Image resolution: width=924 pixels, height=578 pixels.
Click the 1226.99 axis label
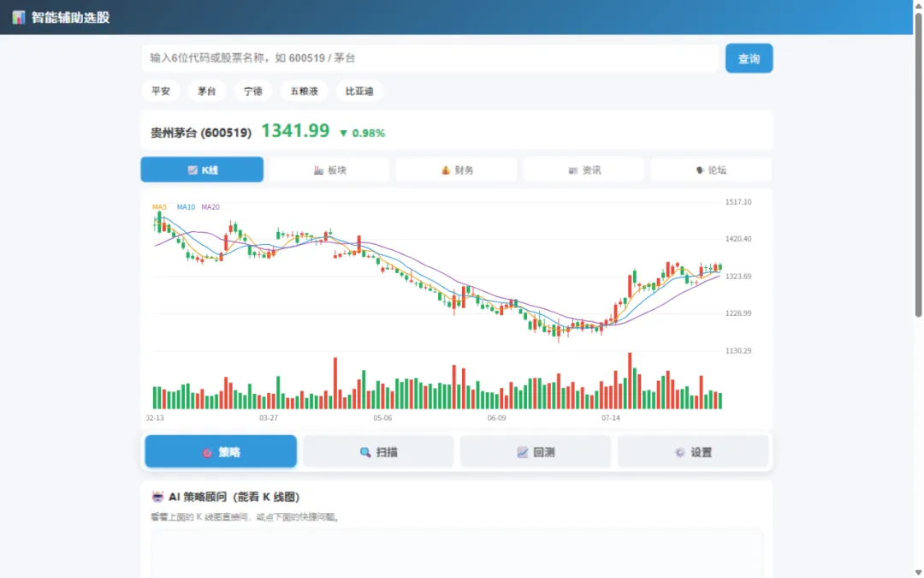[x=738, y=313]
